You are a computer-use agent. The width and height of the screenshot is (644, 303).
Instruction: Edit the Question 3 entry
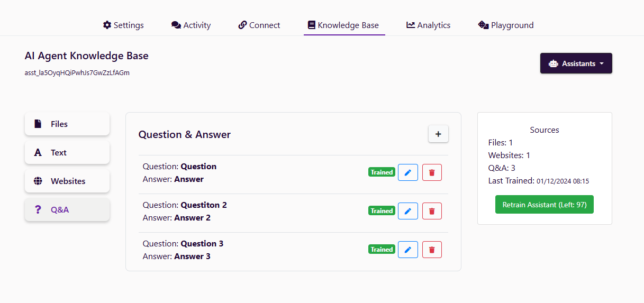[x=408, y=250]
